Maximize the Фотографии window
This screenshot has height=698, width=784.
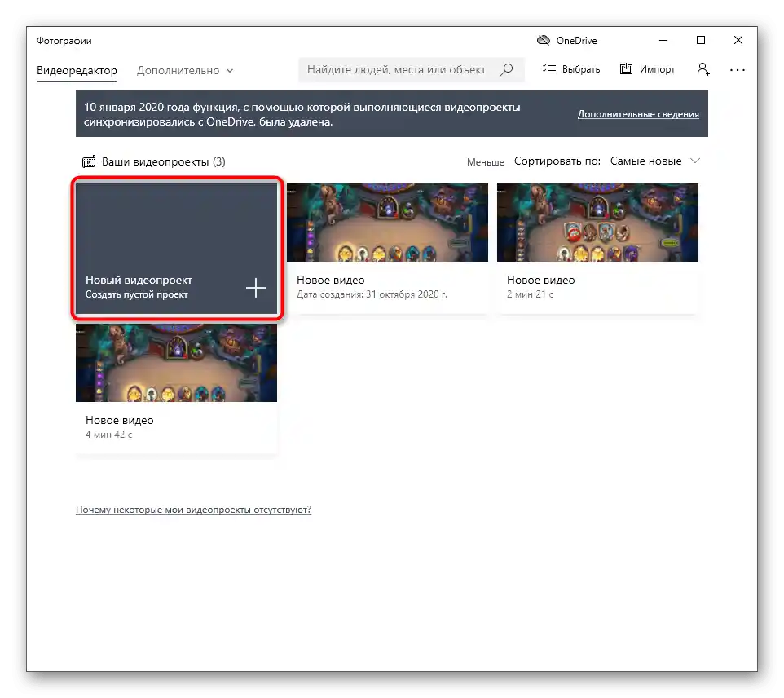click(701, 40)
